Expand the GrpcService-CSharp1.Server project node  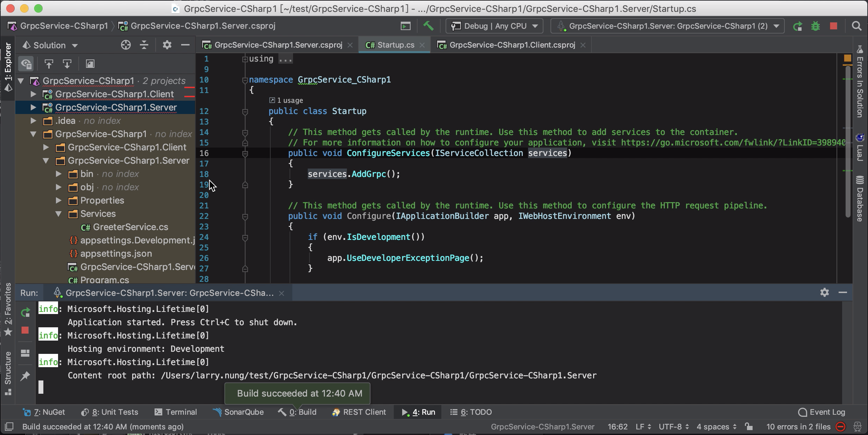click(33, 107)
